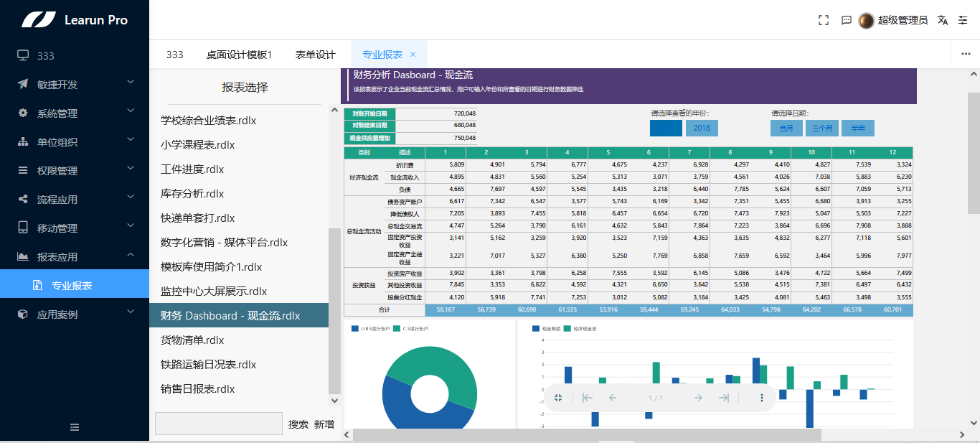Open 快递单套打.rdlx report
980x443 pixels.
238,218
